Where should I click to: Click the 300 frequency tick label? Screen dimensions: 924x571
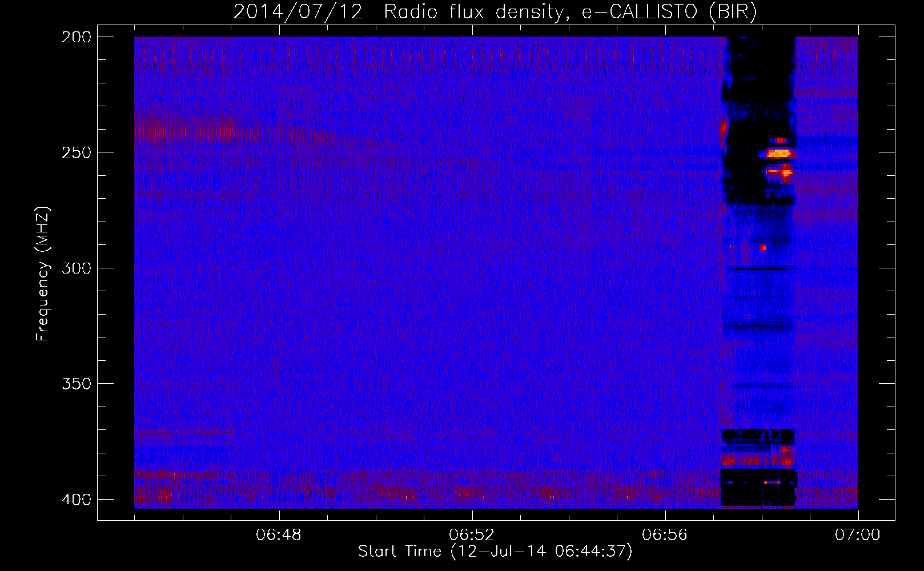pos(76,268)
